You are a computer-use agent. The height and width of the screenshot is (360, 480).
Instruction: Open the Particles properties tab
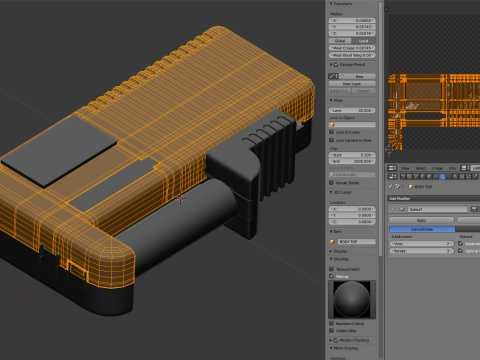[468, 176]
